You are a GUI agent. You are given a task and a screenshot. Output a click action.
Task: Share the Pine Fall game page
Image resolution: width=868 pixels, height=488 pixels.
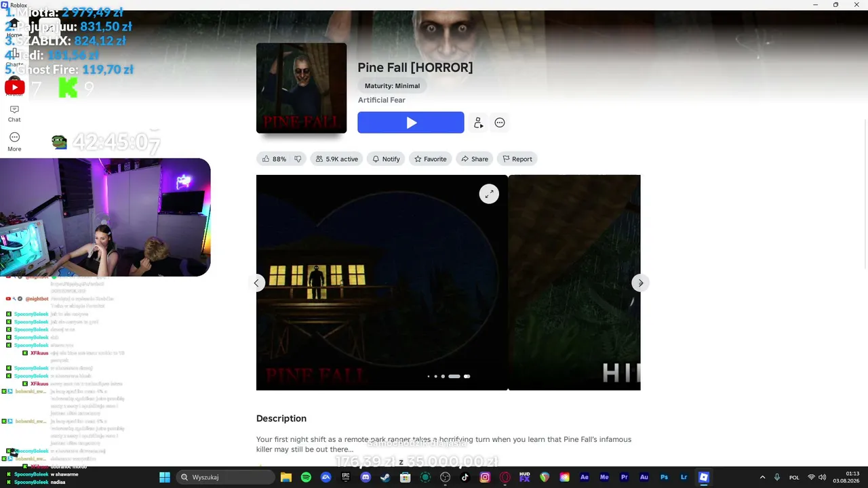point(475,159)
